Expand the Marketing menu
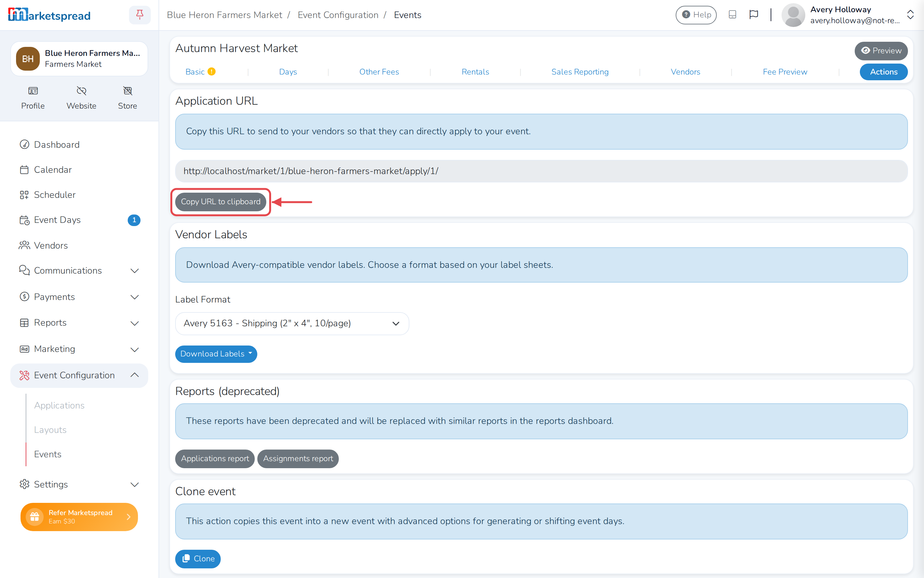 click(79, 349)
